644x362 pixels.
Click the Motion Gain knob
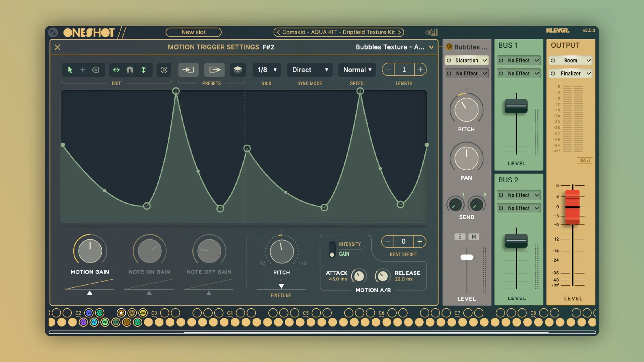[90, 251]
